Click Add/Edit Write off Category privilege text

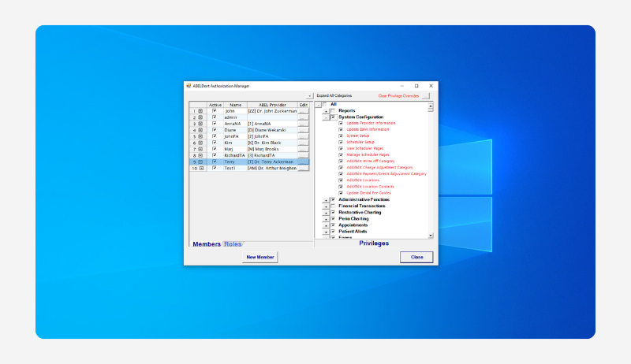click(x=371, y=161)
